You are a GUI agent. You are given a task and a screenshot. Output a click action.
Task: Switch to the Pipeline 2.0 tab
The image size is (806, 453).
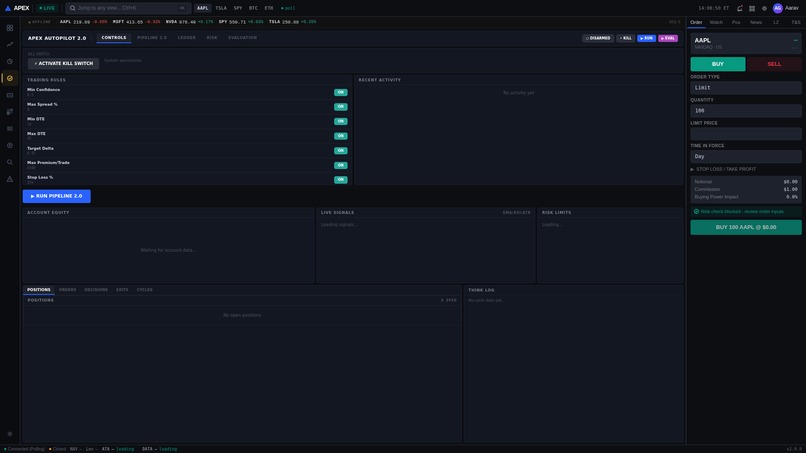pyautogui.click(x=152, y=38)
